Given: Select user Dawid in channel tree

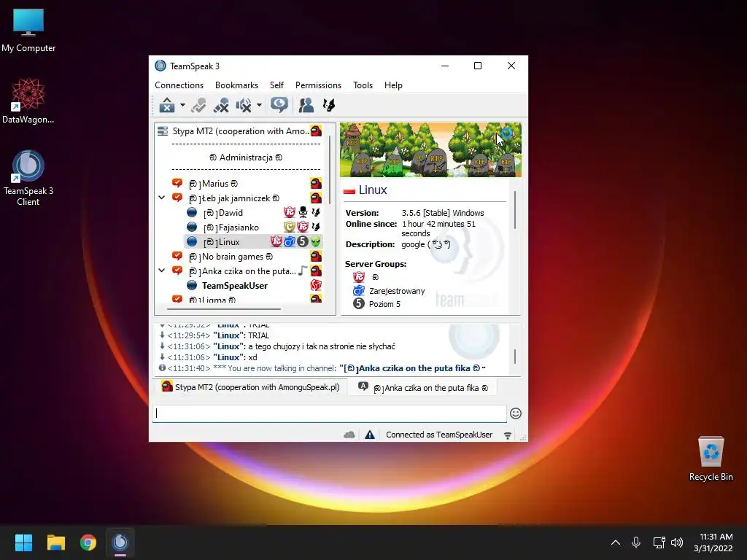Looking at the screenshot, I should coord(253,213).
